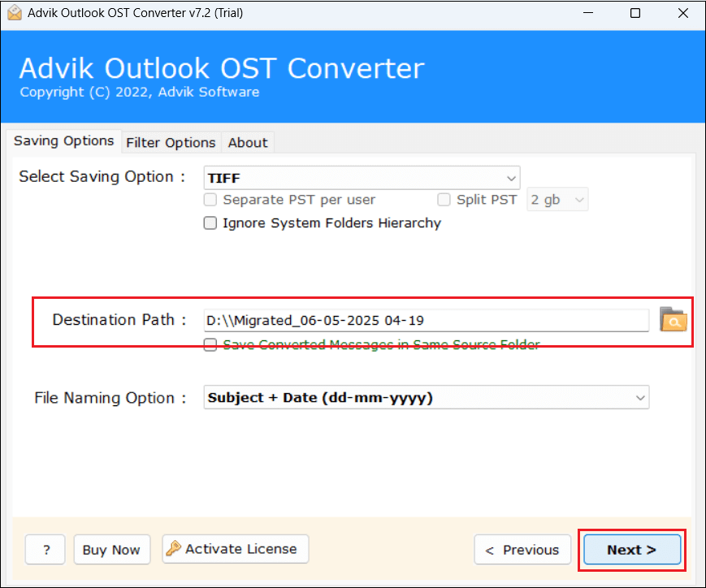Maximize the converter window
This screenshot has width=706, height=588.
point(635,13)
